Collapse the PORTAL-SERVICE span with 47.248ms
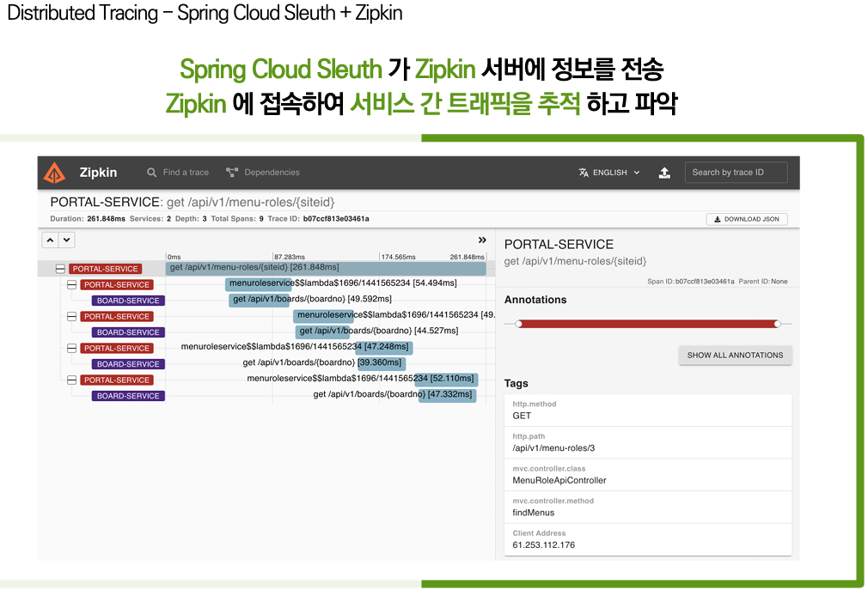Screen dimensions: 868x590 pos(71,349)
